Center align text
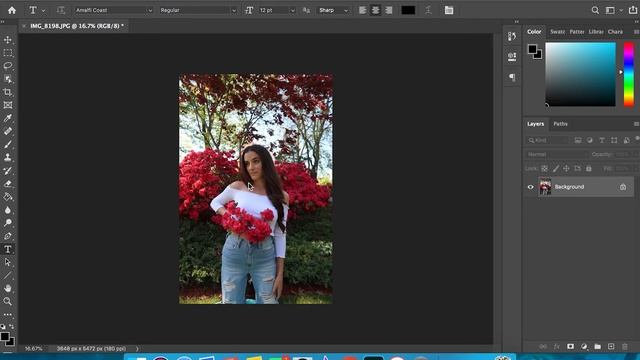The height and width of the screenshot is (360, 640). pyautogui.click(x=376, y=10)
